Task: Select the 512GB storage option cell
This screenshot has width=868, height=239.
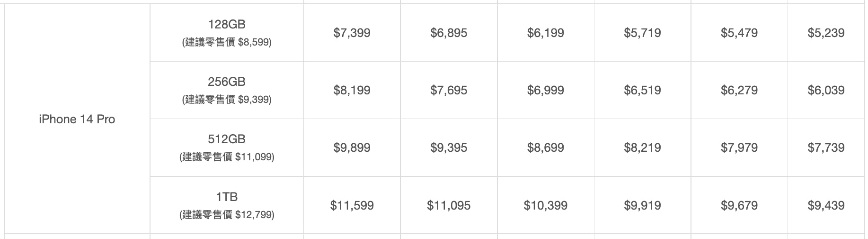Action: (x=227, y=147)
